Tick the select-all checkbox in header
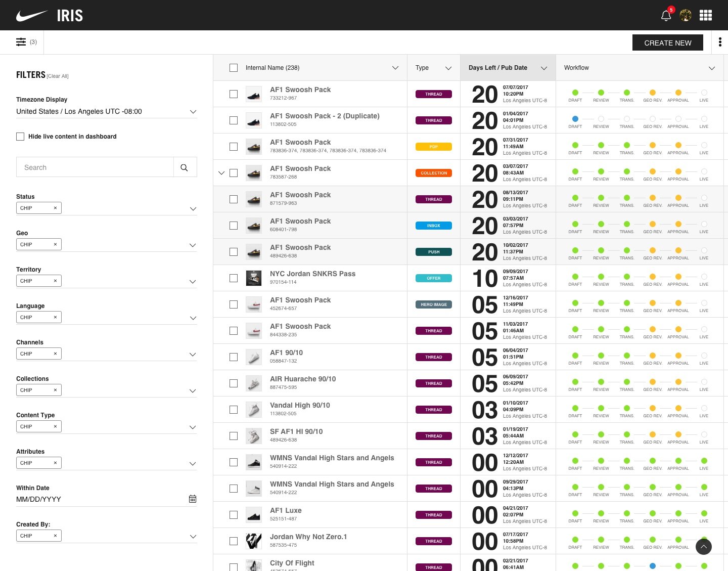 pos(234,68)
